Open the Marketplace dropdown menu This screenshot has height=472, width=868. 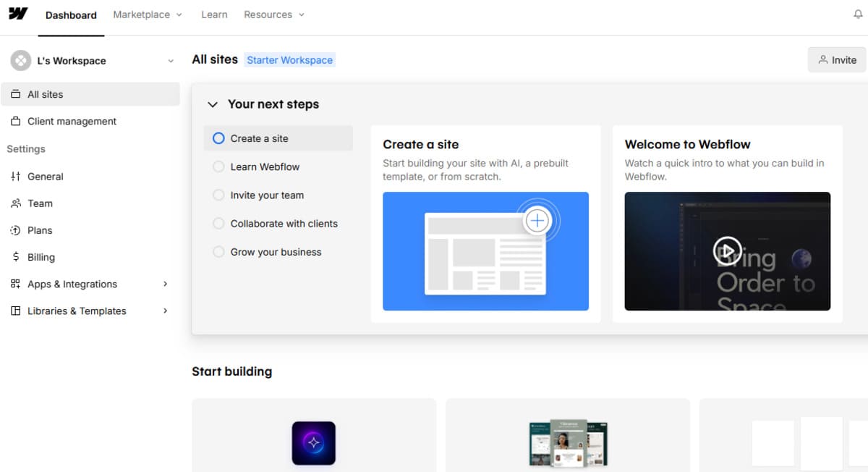pyautogui.click(x=148, y=14)
